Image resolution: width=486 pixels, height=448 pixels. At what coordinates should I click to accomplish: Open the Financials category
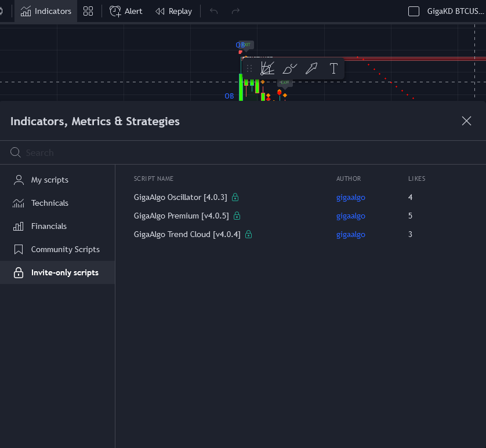(57, 226)
